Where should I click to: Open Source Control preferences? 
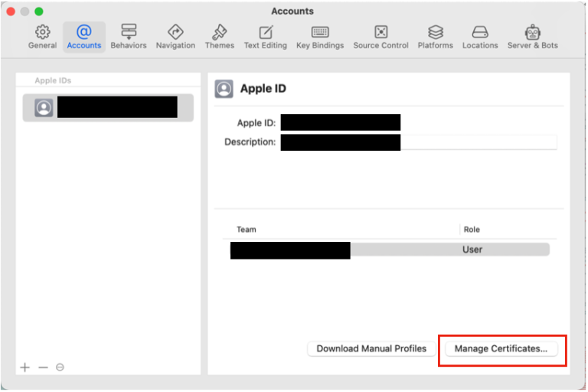[381, 36]
